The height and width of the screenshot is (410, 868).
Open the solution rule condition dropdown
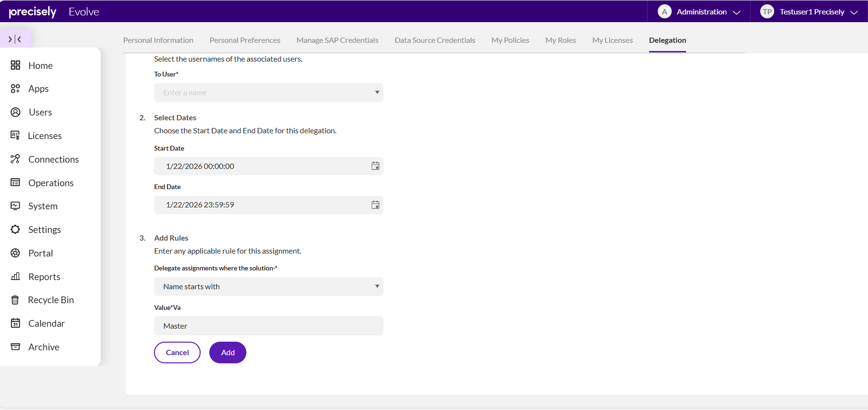(268, 286)
